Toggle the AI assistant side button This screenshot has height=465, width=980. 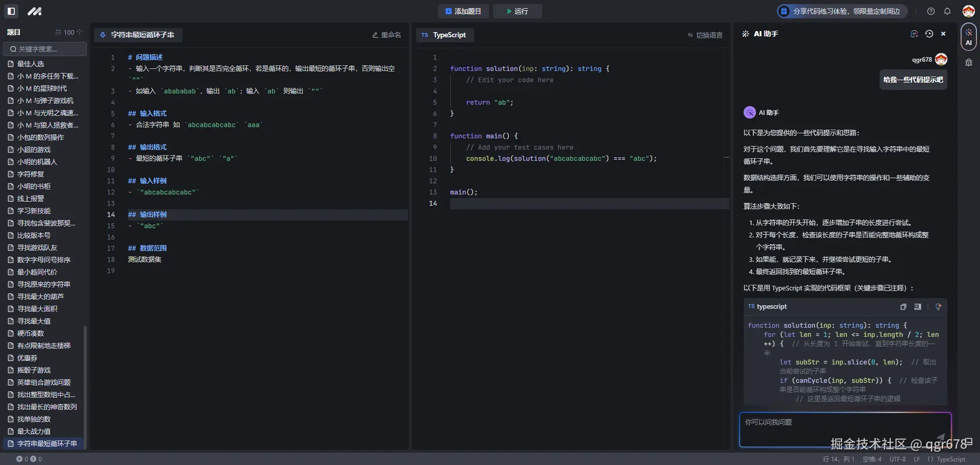[968, 37]
